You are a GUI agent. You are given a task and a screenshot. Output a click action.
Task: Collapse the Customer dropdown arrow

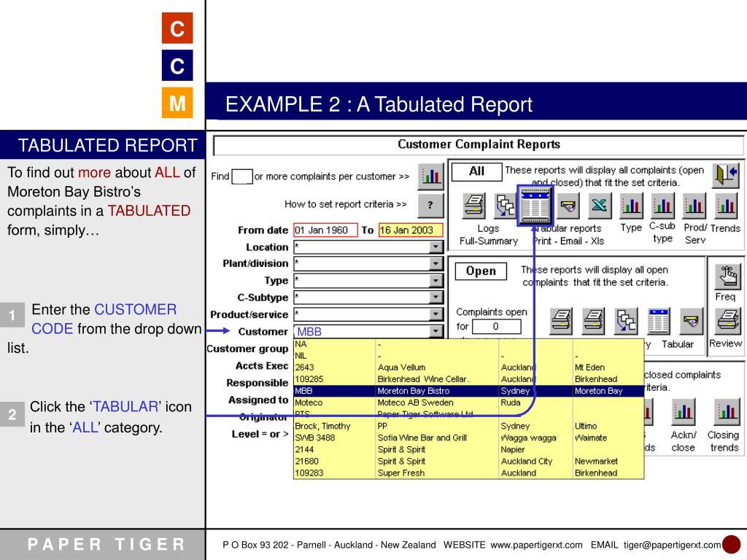point(436,332)
